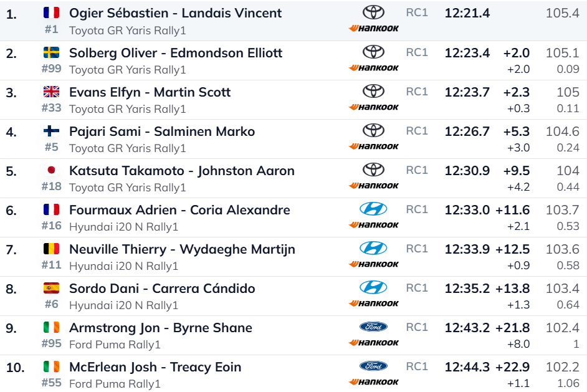Click stage time 12:43.2 for Armstrong
This screenshot has height=392, width=587.
467,328
